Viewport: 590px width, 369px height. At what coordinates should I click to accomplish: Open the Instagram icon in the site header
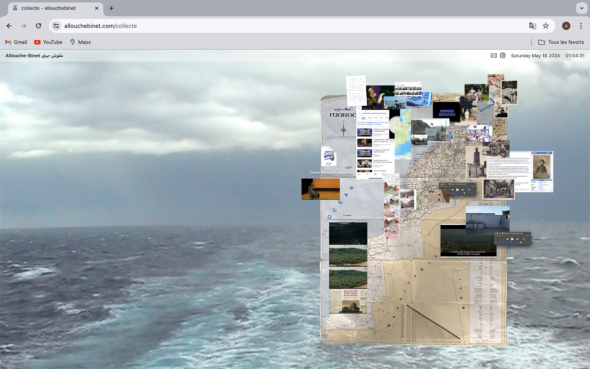pyautogui.click(x=503, y=55)
